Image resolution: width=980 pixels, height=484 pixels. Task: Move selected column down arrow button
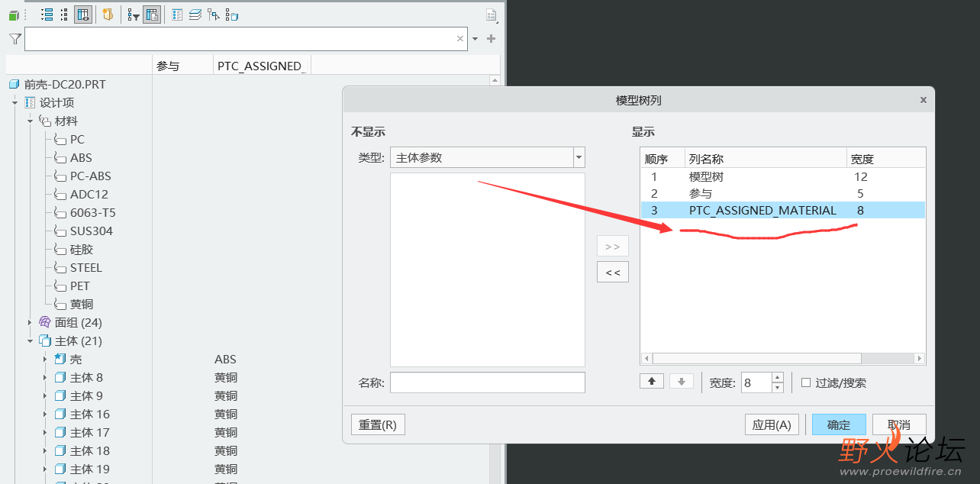(x=682, y=382)
